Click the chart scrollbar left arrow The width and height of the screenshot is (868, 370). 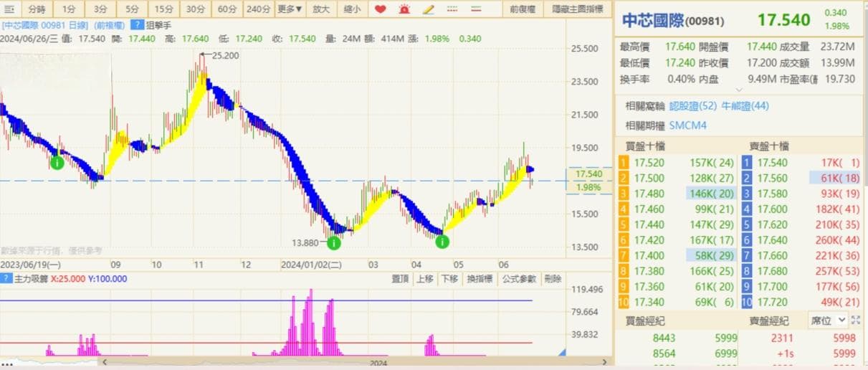coord(105,361)
